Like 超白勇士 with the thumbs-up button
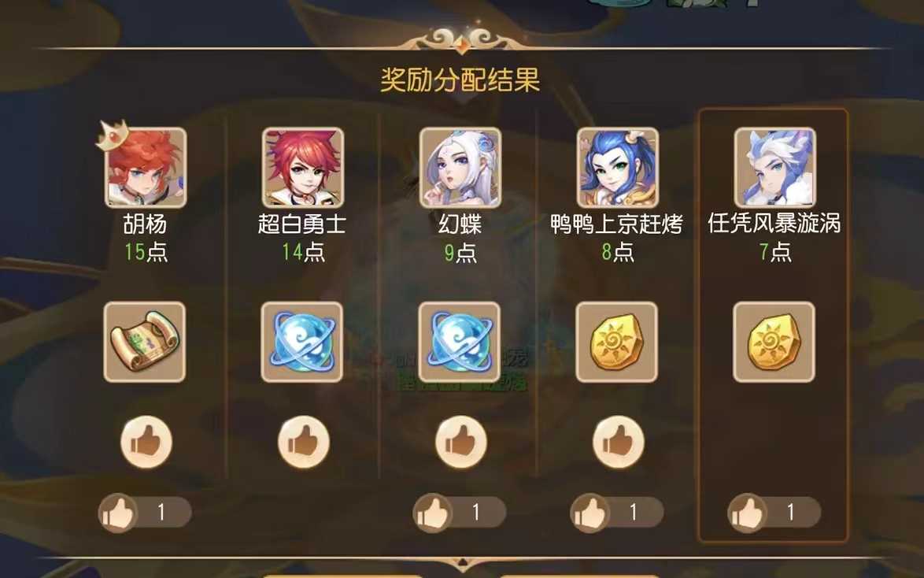This screenshot has height=578, width=924. click(304, 442)
